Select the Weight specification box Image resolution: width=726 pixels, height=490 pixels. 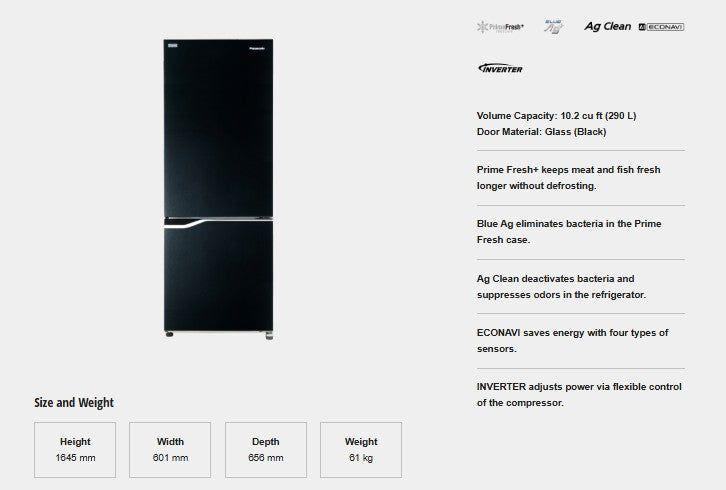click(x=361, y=450)
